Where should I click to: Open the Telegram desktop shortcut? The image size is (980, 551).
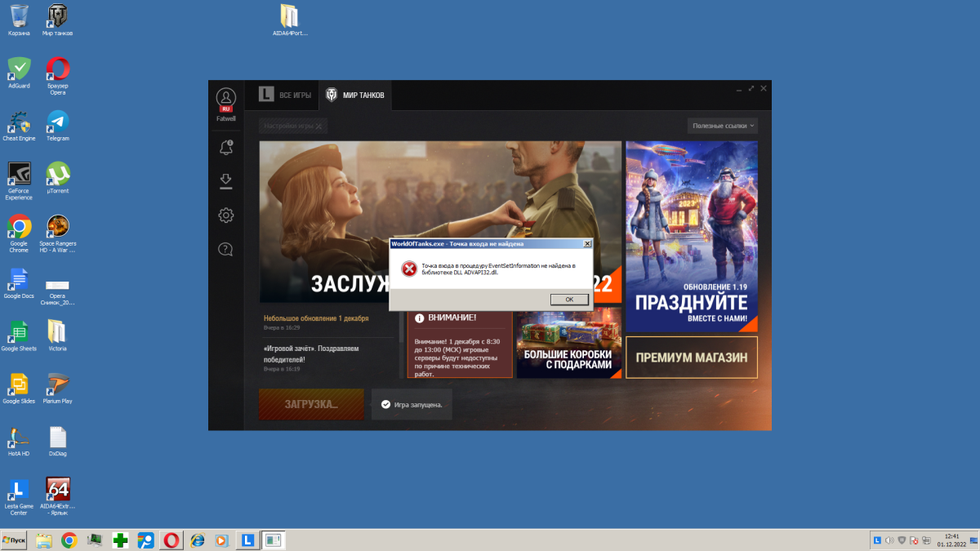pos(58,123)
